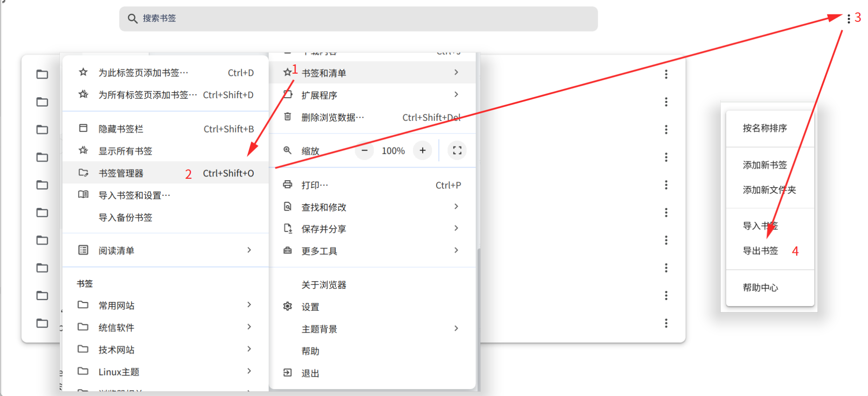Toggle fullscreen with the zoom row icon
868x396 pixels.
pos(457,151)
